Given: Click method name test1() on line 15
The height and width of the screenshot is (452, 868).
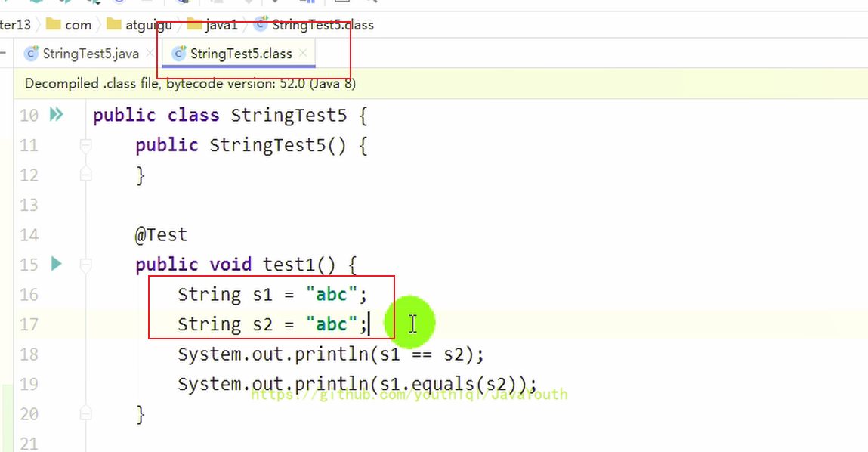Looking at the screenshot, I should 299,265.
